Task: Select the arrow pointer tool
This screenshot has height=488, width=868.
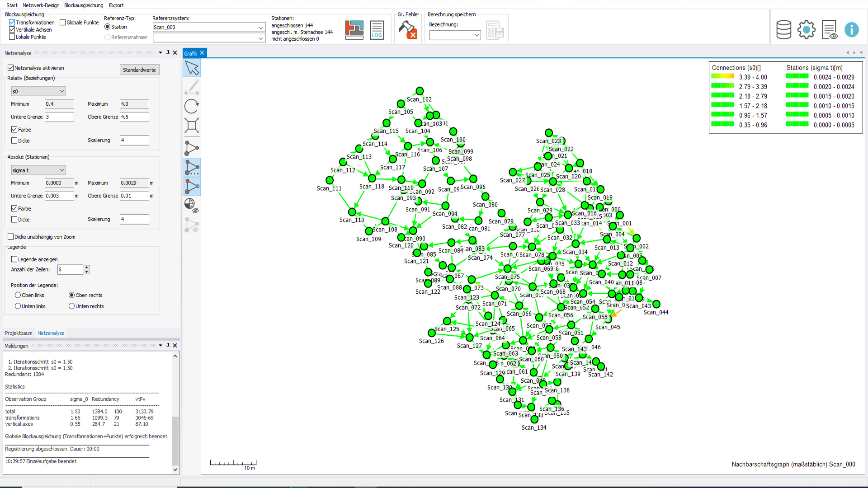Action: 192,68
